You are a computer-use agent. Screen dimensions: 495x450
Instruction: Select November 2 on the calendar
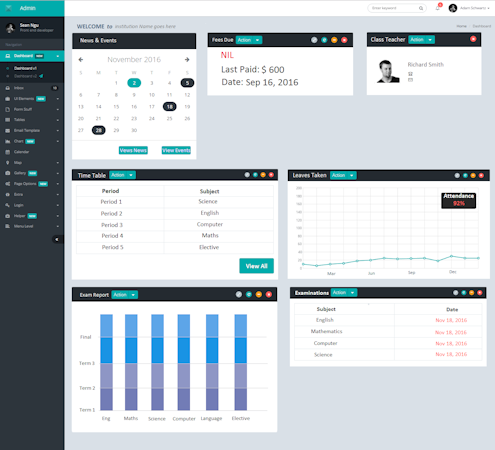tap(134, 83)
